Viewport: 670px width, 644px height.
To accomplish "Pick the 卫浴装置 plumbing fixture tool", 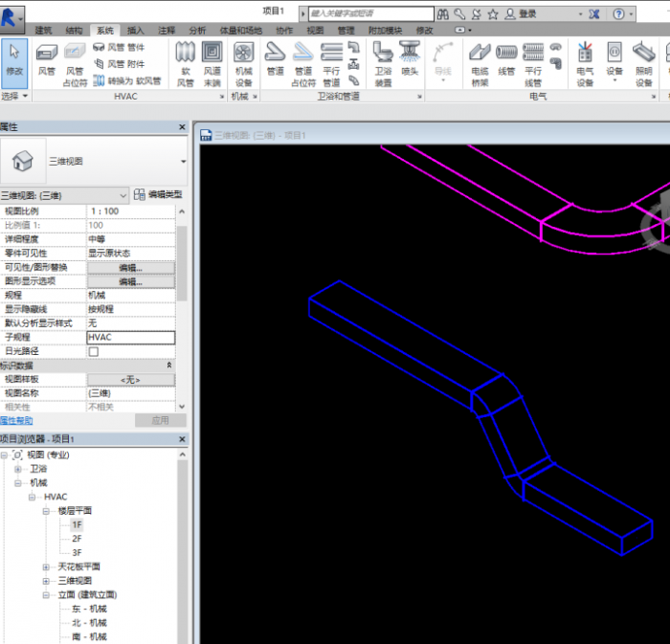I will point(383,61).
